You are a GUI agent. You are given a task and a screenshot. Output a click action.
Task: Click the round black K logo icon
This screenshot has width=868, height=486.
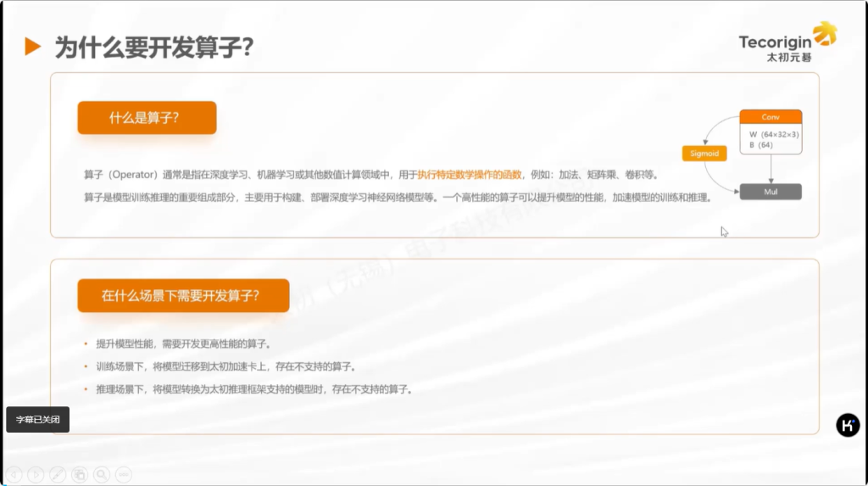pyautogui.click(x=847, y=426)
